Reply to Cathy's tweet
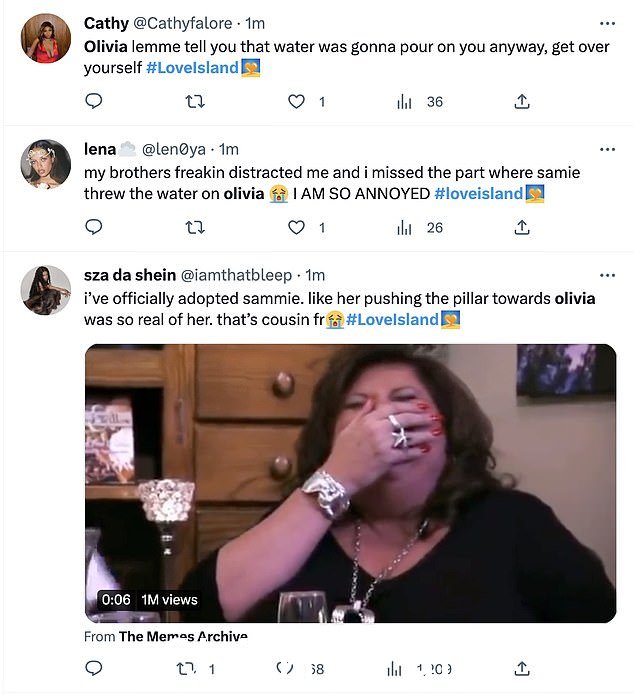634x697 pixels. pyautogui.click(x=94, y=101)
